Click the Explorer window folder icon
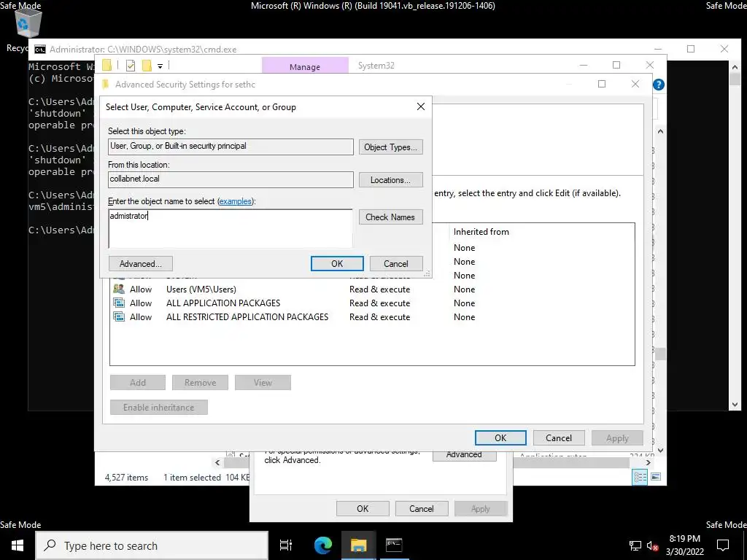 [107, 66]
